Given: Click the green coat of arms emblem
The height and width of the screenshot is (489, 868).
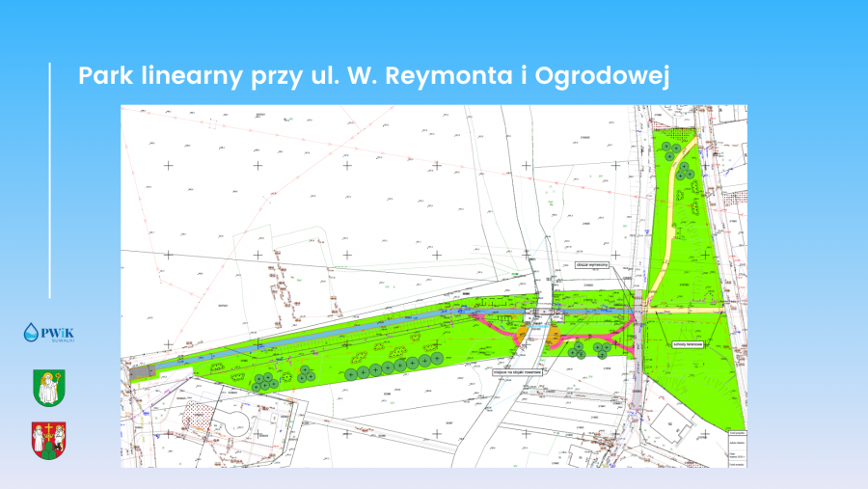Looking at the screenshot, I should (49, 388).
